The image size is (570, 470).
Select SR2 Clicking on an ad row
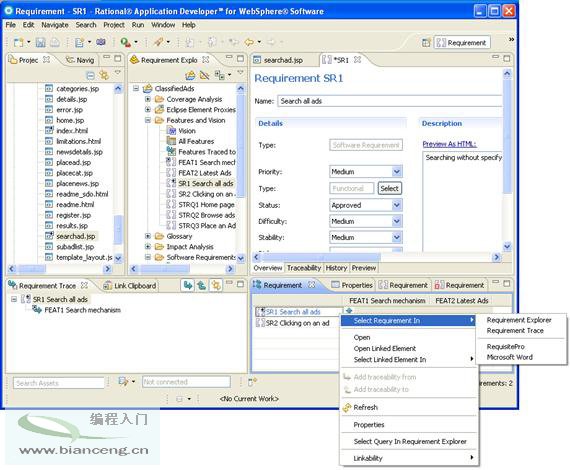click(297, 323)
